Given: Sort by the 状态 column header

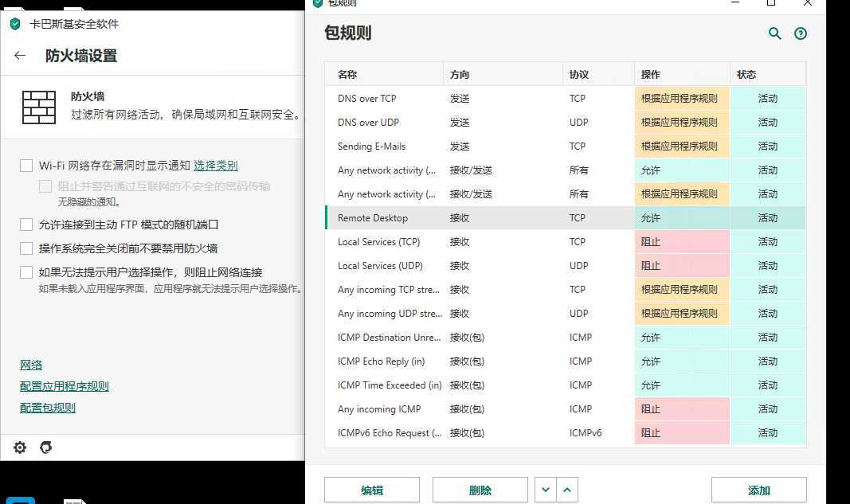Looking at the screenshot, I should click(x=768, y=74).
